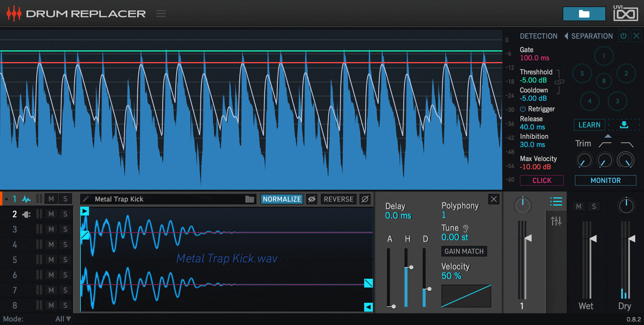Close the sample settings panel

(x=494, y=199)
